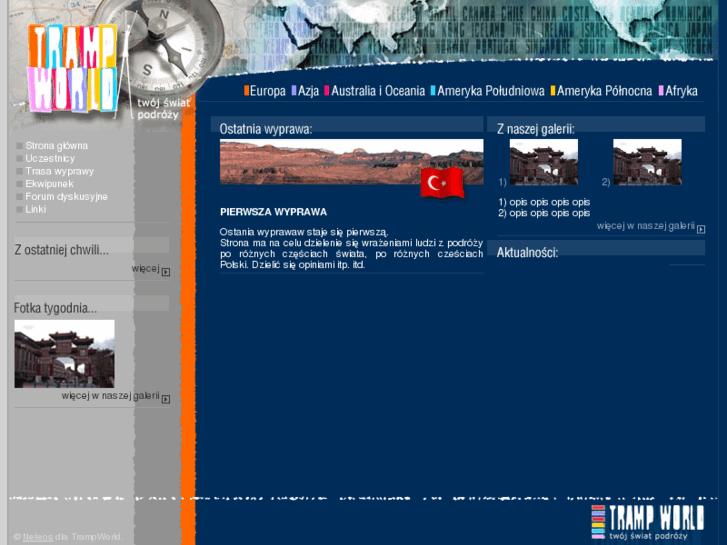Click the Tramp World footer logo

click(x=648, y=522)
